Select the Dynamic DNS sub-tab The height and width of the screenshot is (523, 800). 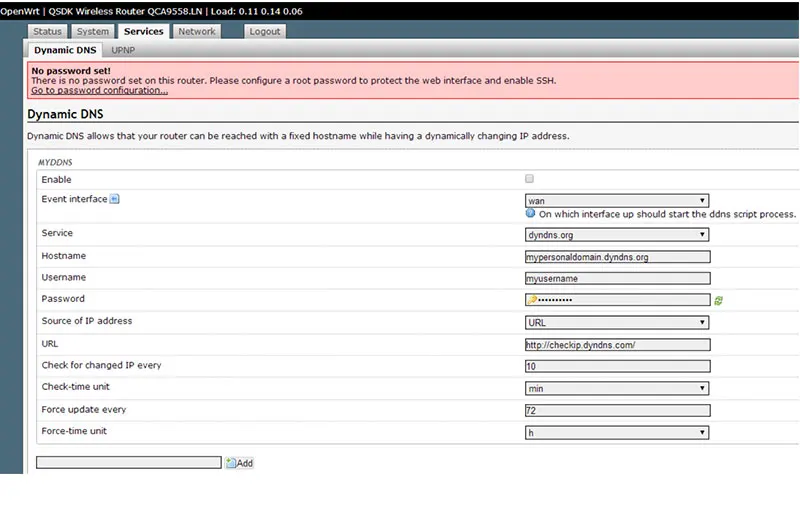point(65,50)
